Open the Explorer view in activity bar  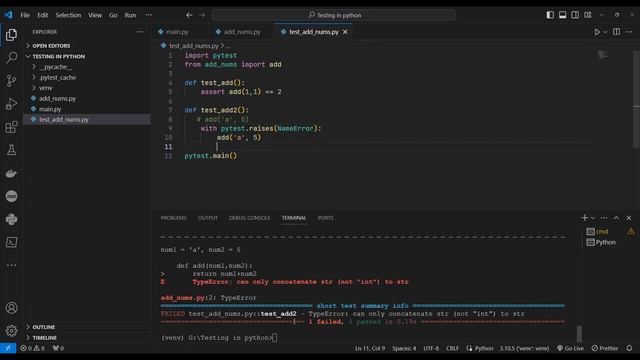11,35
